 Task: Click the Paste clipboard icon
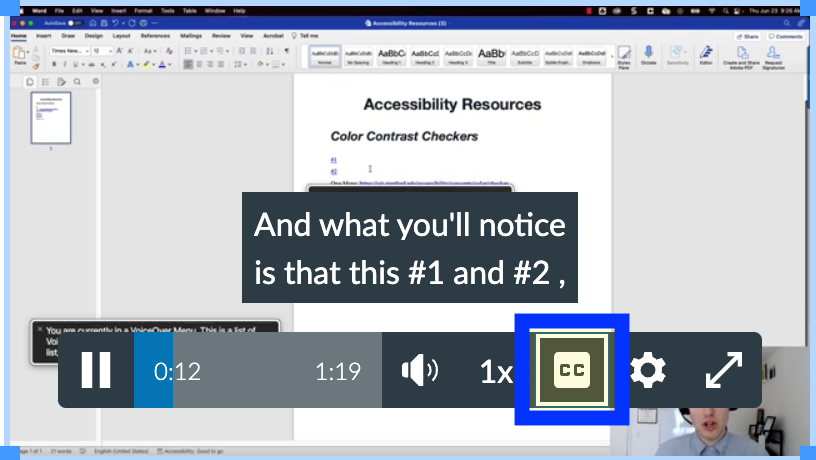point(19,53)
